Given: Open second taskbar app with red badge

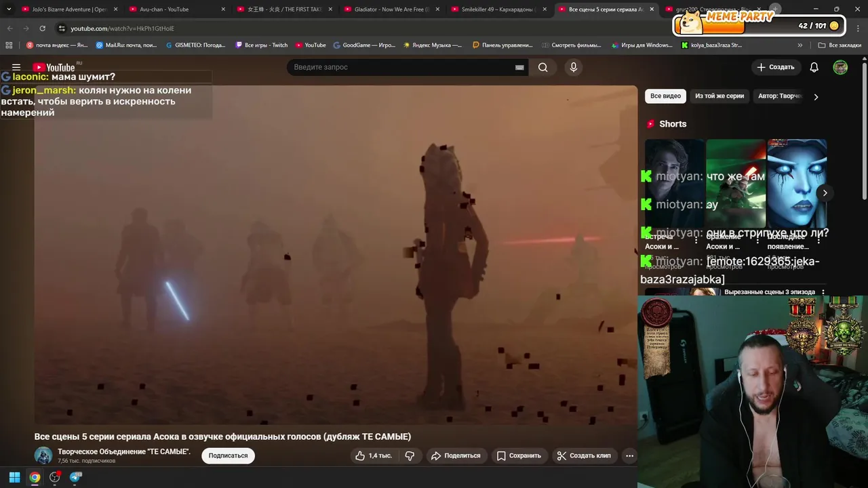Looking at the screenshot, I should (55, 477).
